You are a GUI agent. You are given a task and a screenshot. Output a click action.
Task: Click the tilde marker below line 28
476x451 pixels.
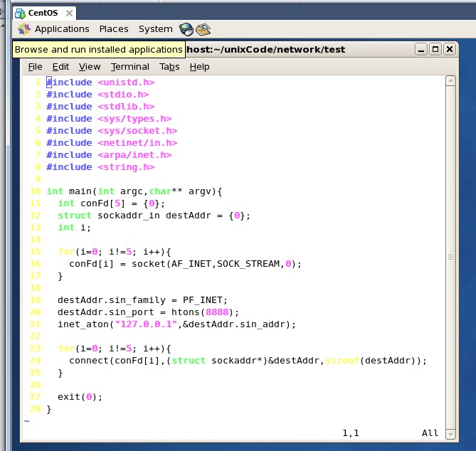click(x=27, y=421)
